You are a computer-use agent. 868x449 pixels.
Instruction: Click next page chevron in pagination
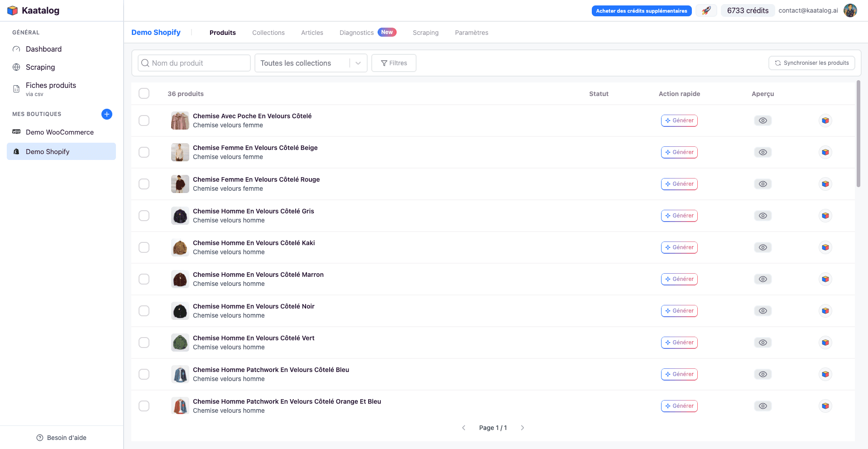pos(523,427)
